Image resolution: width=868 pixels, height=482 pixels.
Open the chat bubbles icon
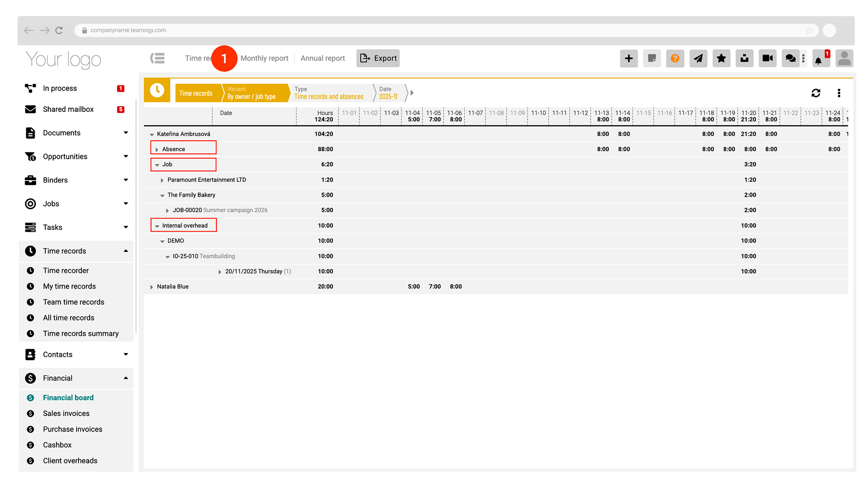pos(791,58)
